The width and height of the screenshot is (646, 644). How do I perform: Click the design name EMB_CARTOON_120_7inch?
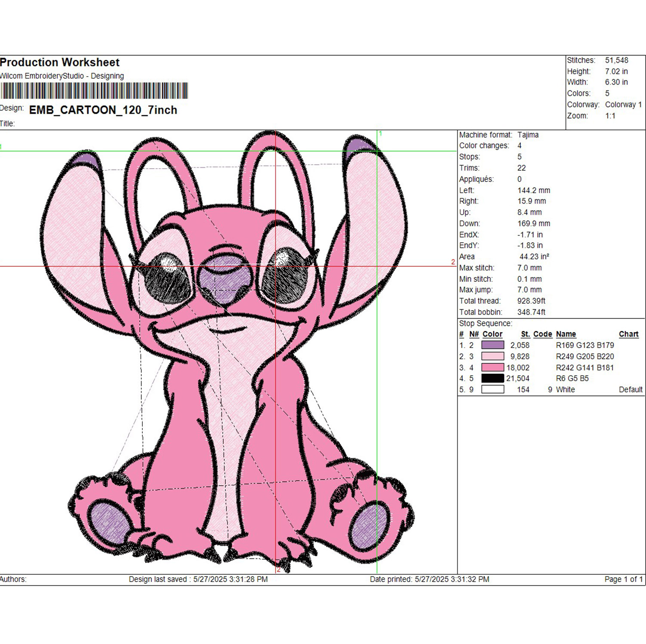pyautogui.click(x=103, y=110)
